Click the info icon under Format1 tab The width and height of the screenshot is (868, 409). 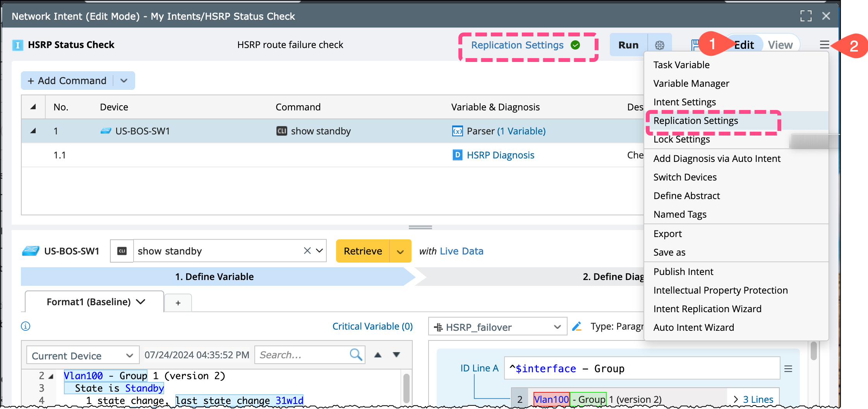tap(26, 326)
